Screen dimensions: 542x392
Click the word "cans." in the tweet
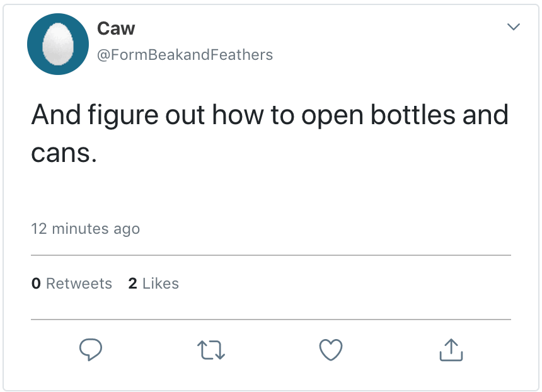64,152
